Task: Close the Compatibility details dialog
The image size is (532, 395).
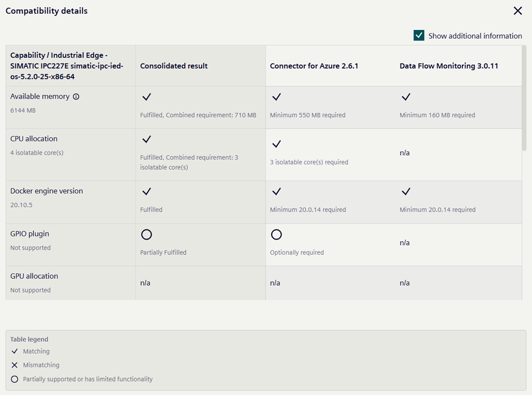Action: [x=518, y=11]
